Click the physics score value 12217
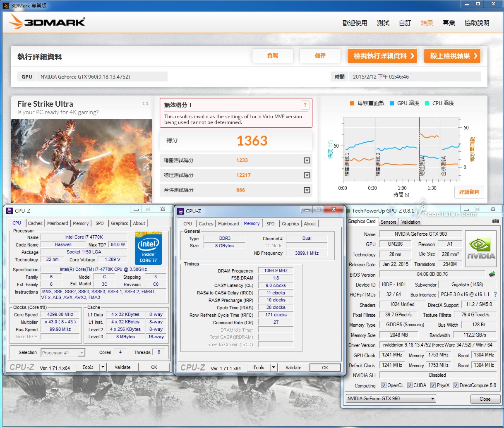Viewport: 504px width, 428px height. (x=243, y=175)
